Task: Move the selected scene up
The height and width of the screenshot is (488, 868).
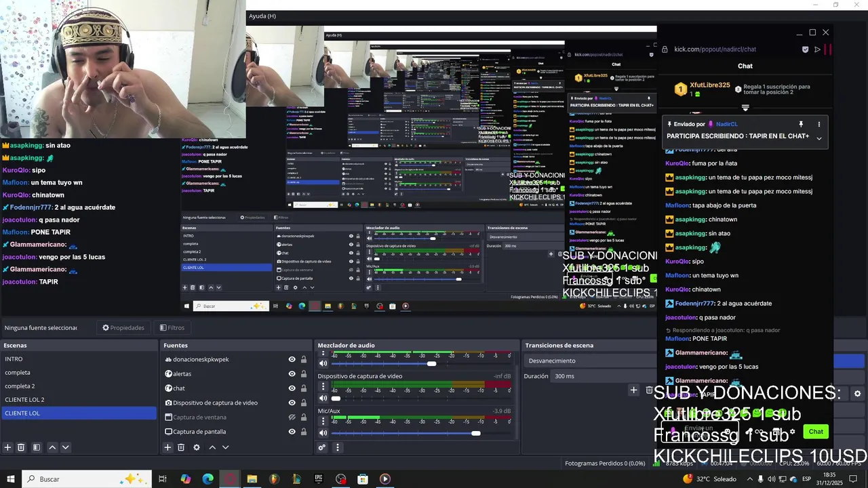Action: pyautogui.click(x=52, y=447)
